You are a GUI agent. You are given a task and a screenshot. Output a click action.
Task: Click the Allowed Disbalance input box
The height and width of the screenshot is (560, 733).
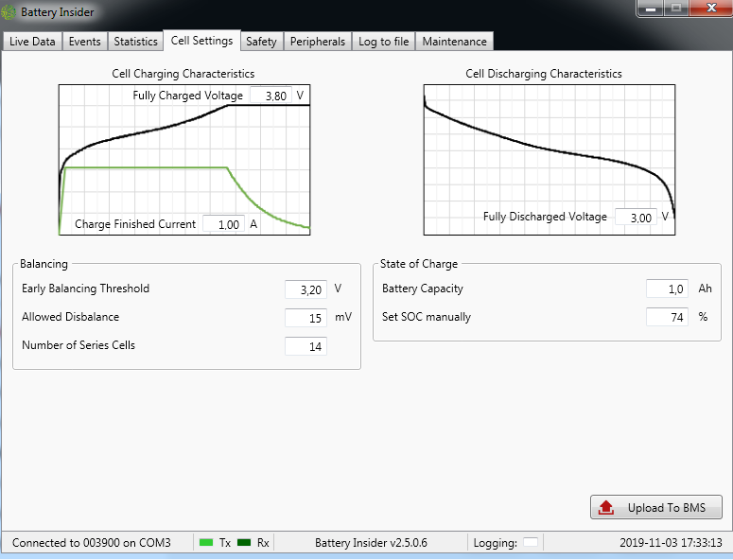[x=305, y=318]
